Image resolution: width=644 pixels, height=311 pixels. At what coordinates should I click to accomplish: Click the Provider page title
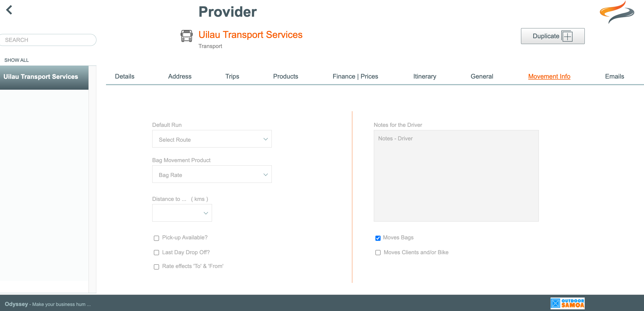pos(228,12)
